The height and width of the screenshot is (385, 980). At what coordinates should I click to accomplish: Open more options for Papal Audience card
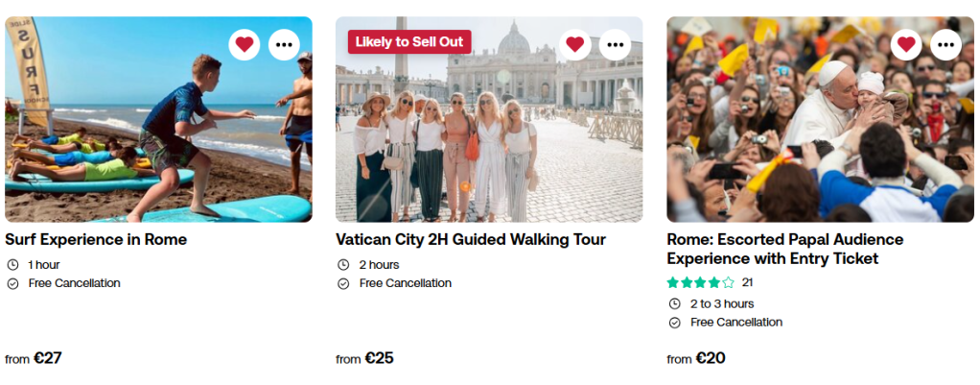(x=945, y=44)
